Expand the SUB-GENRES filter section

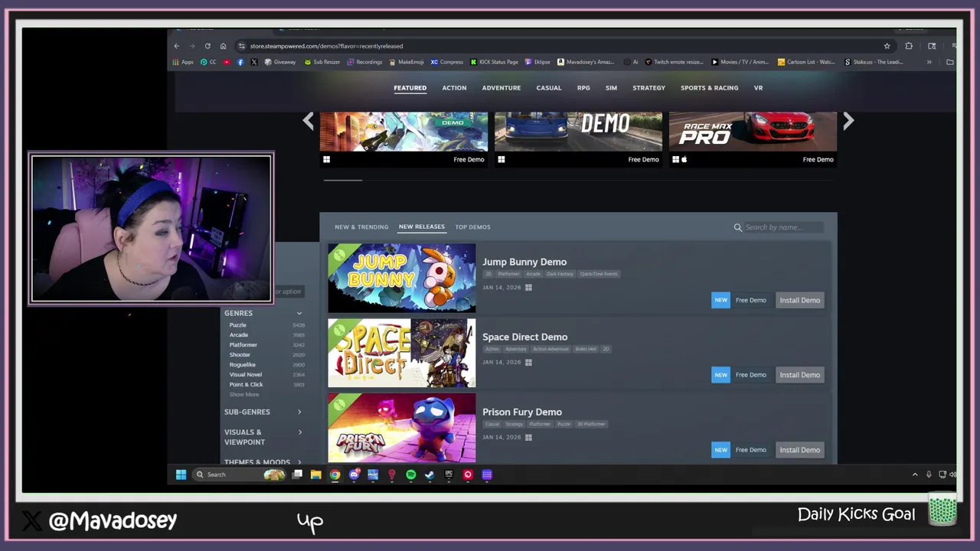click(x=263, y=412)
